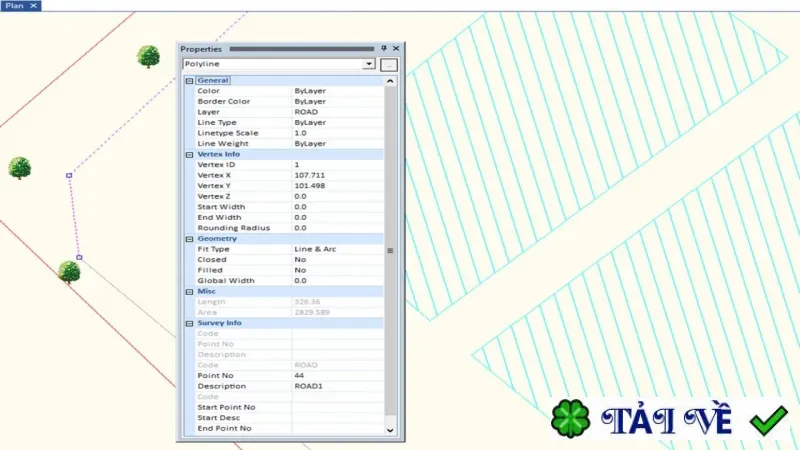Edit the Global Width value
Viewport: 800px width, 450px height.
338,281
